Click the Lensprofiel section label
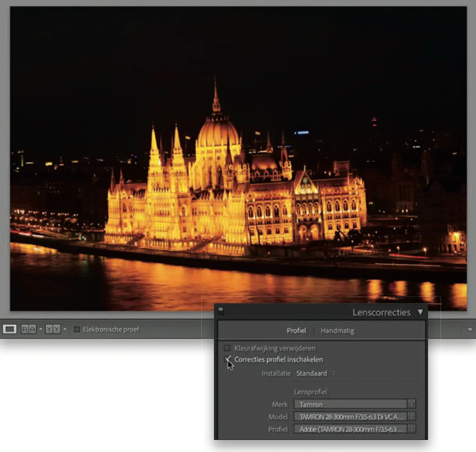 (x=310, y=392)
